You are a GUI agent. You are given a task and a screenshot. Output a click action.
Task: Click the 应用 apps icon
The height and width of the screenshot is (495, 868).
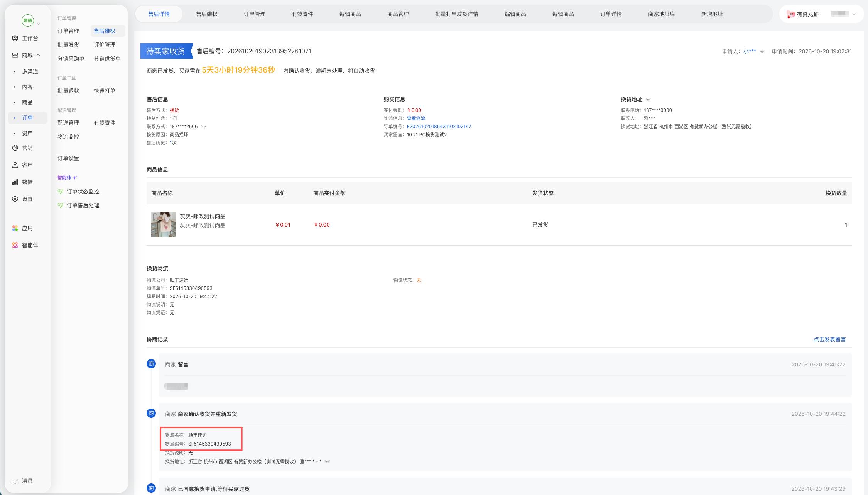coord(15,228)
